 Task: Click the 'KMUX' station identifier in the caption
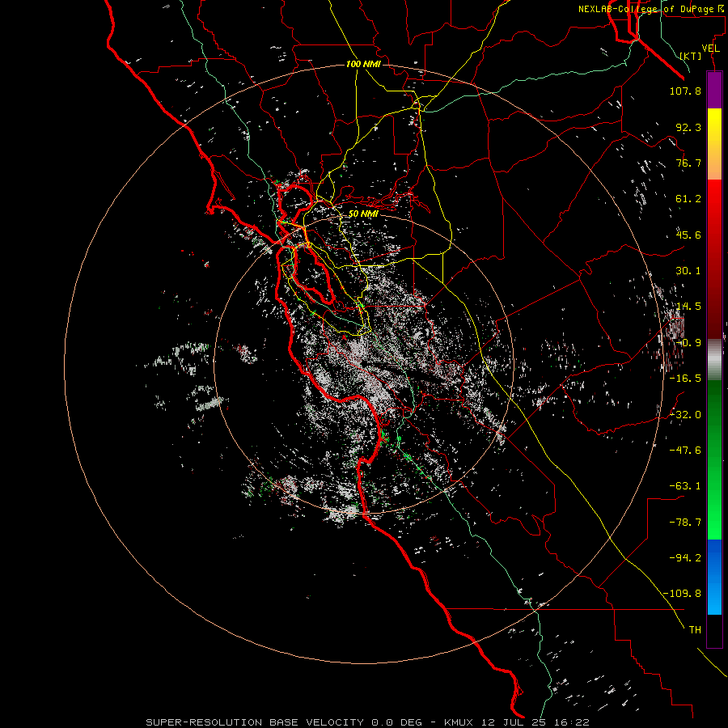[459, 722]
